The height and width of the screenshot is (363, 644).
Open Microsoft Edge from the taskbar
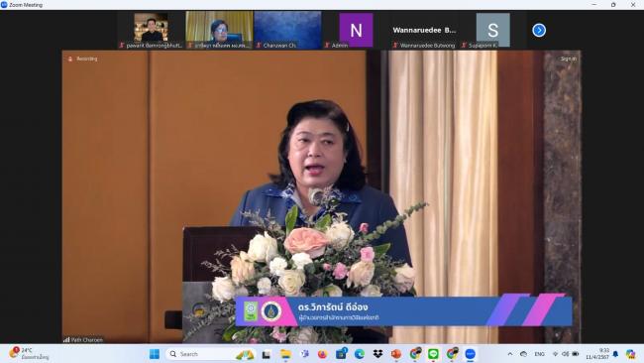[360, 354]
